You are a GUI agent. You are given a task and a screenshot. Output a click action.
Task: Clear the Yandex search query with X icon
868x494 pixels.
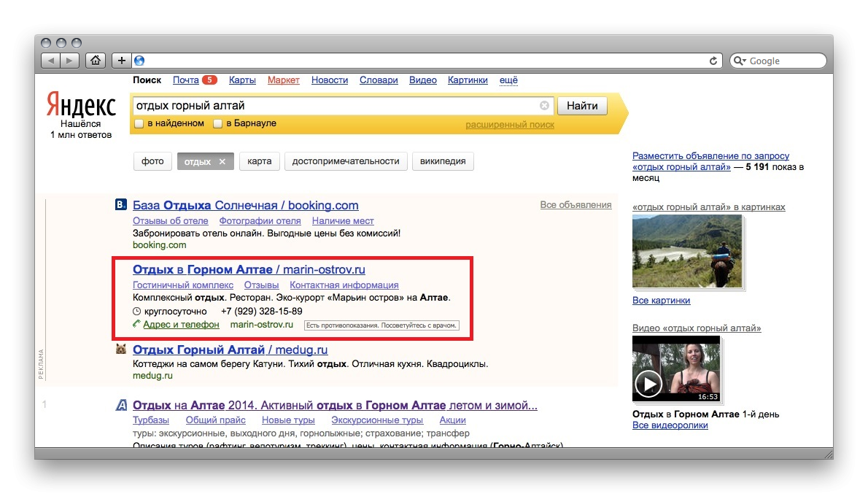click(544, 105)
